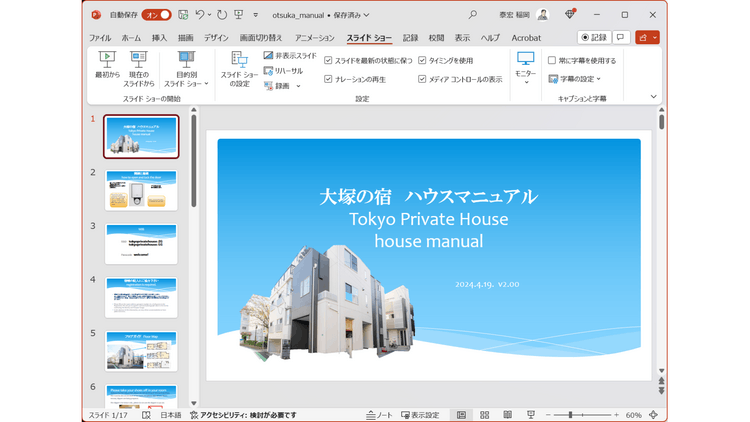Screen dimensions: 750x422
Task: Select slide 3 thumbnail
Action: coord(141,244)
